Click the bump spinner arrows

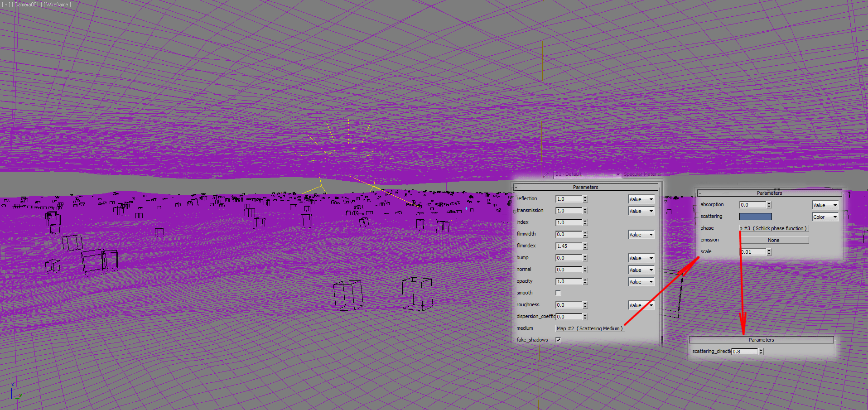click(x=585, y=258)
